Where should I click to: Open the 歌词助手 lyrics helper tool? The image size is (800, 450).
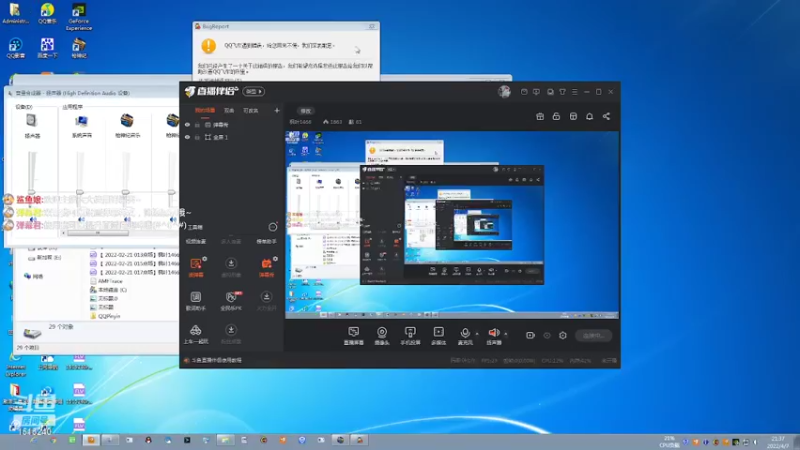click(195, 301)
